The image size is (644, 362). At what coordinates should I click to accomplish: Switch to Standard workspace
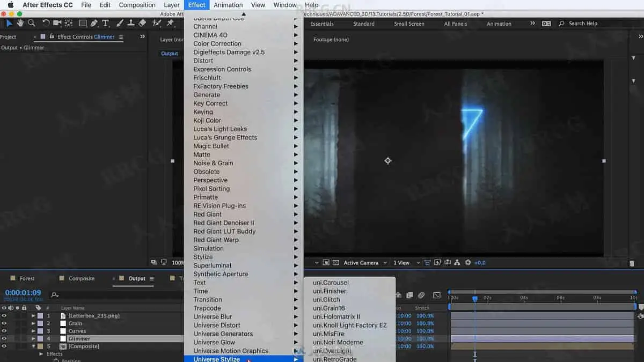[x=364, y=24]
